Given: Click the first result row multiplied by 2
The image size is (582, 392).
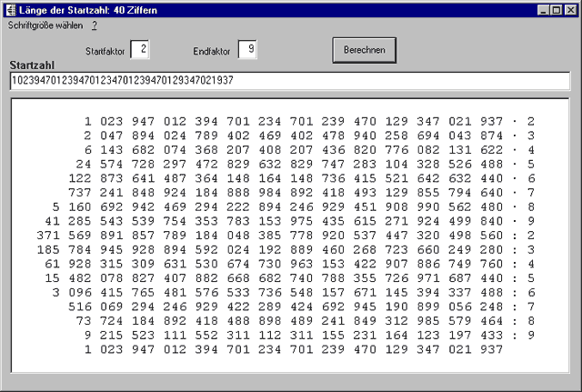Looking at the screenshot, I should 309,121.
